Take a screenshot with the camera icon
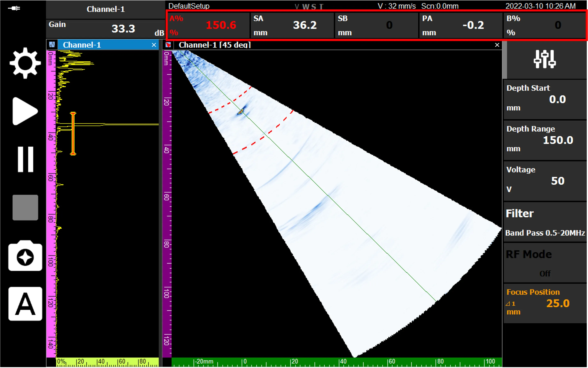 point(25,255)
